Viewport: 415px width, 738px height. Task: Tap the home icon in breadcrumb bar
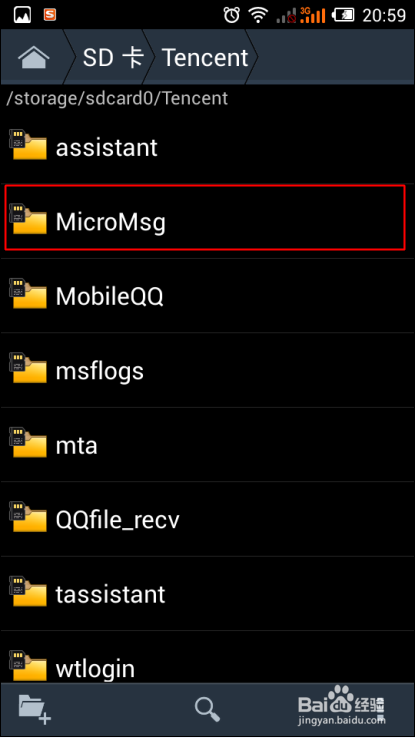(33, 57)
